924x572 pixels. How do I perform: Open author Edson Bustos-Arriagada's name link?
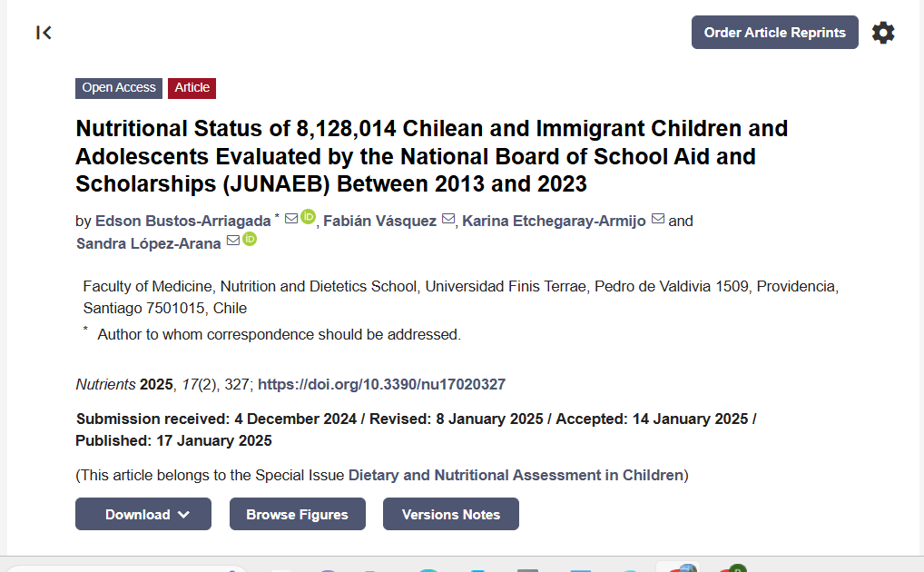click(182, 221)
